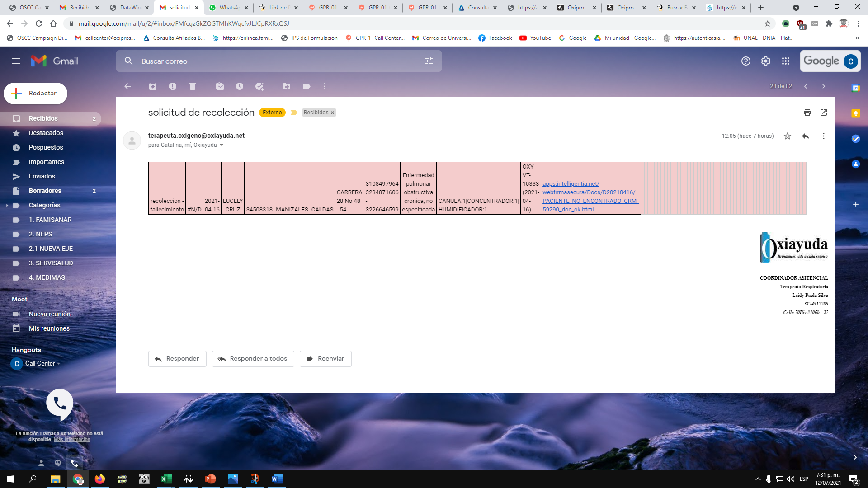The image size is (868, 488).
Task: Toggle the main menu hamburger icon
Action: [16, 61]
